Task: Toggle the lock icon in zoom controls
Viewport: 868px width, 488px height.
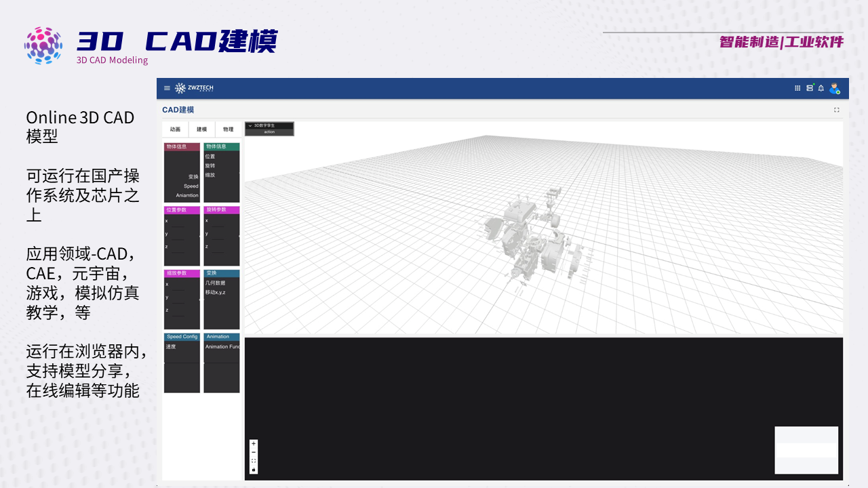Action: pyautogui.click(x=254, y=470)
